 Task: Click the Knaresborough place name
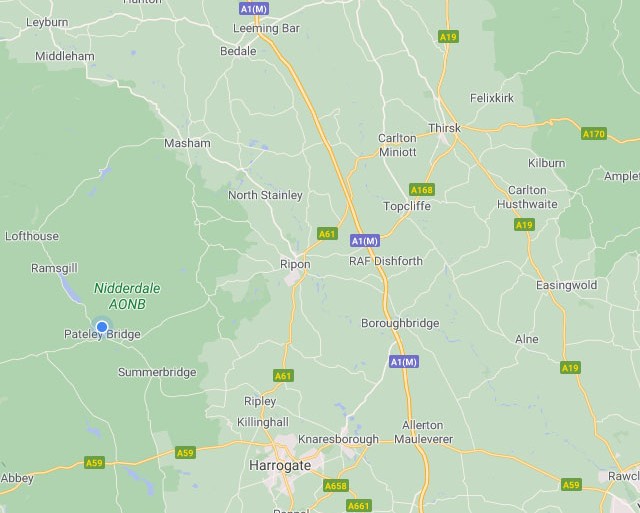point(338,439)
